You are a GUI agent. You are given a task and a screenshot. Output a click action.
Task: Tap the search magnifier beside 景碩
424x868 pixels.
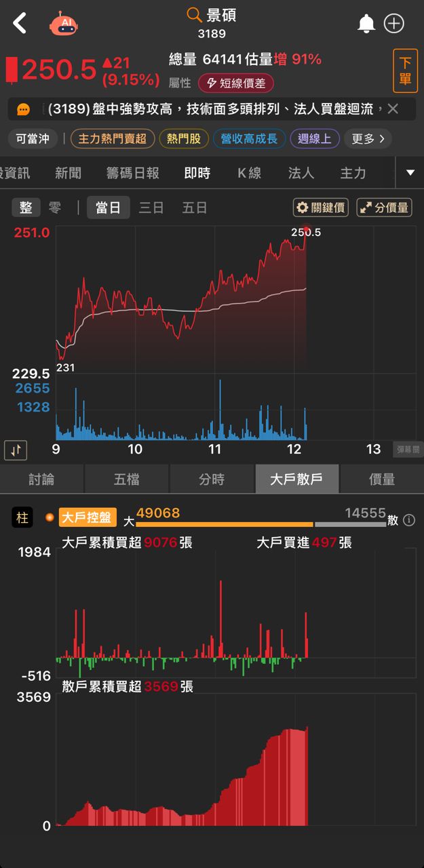(194, 15)
